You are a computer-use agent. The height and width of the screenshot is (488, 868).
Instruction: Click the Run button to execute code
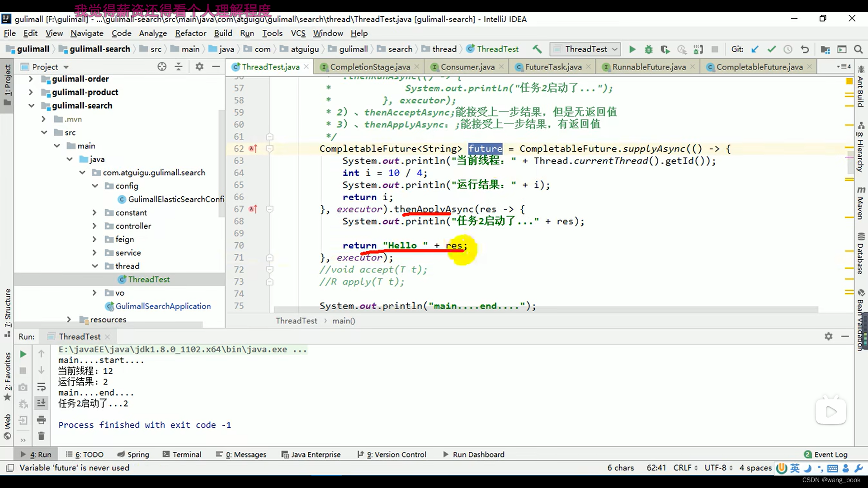[x=632, y=49]
